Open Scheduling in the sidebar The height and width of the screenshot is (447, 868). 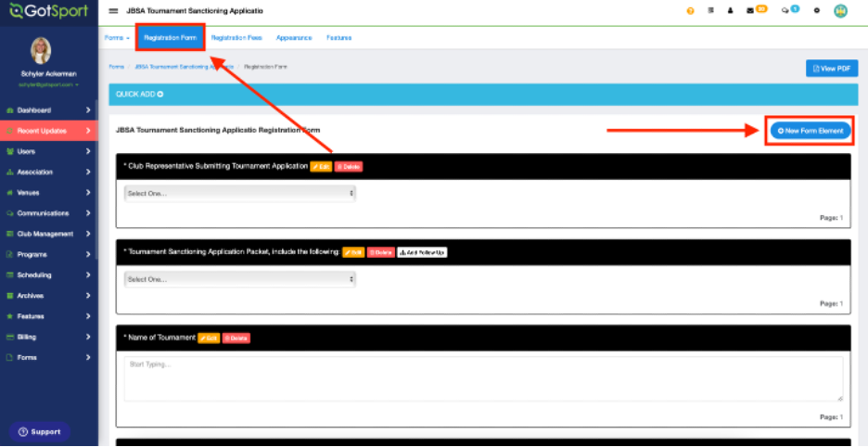49,275
